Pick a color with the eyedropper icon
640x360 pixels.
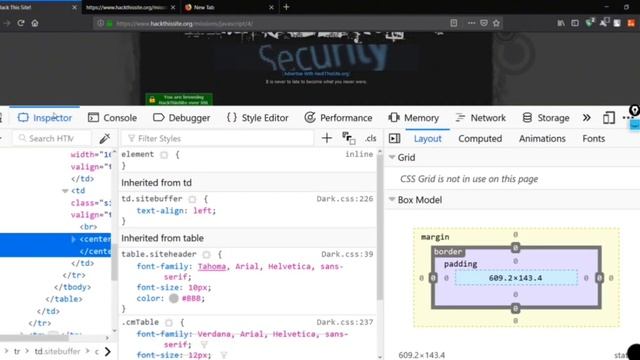click(104, 138)
